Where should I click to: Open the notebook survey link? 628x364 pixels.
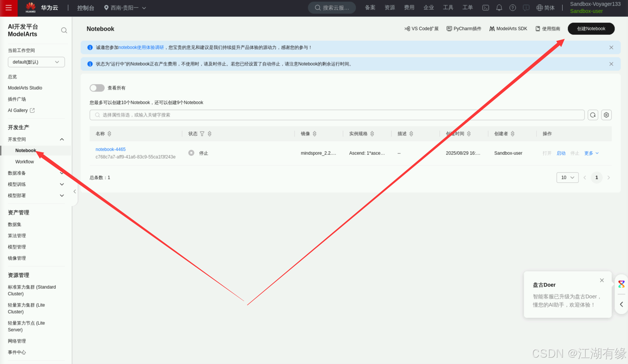[141, 47]
